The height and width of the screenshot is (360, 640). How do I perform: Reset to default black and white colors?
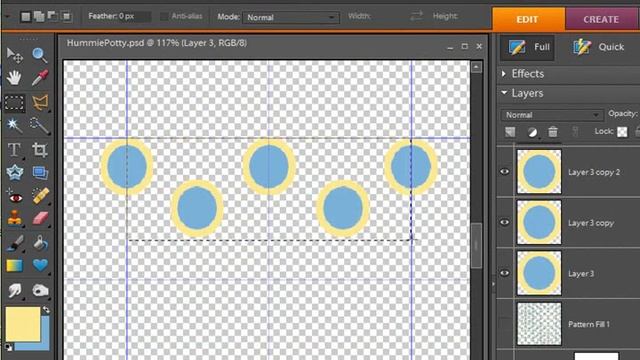click(8, 347)
